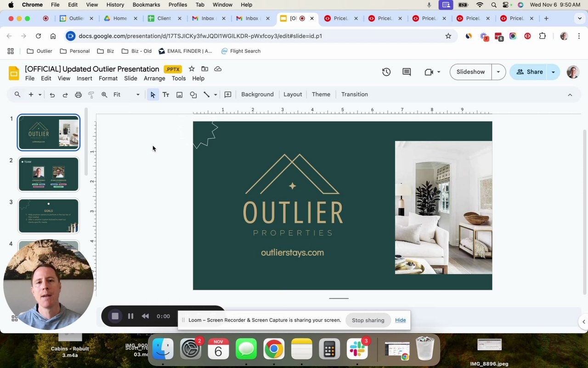Insert a text box
Image resolution: width=588 pixels, height=368 pixels.
click(166, 95)
